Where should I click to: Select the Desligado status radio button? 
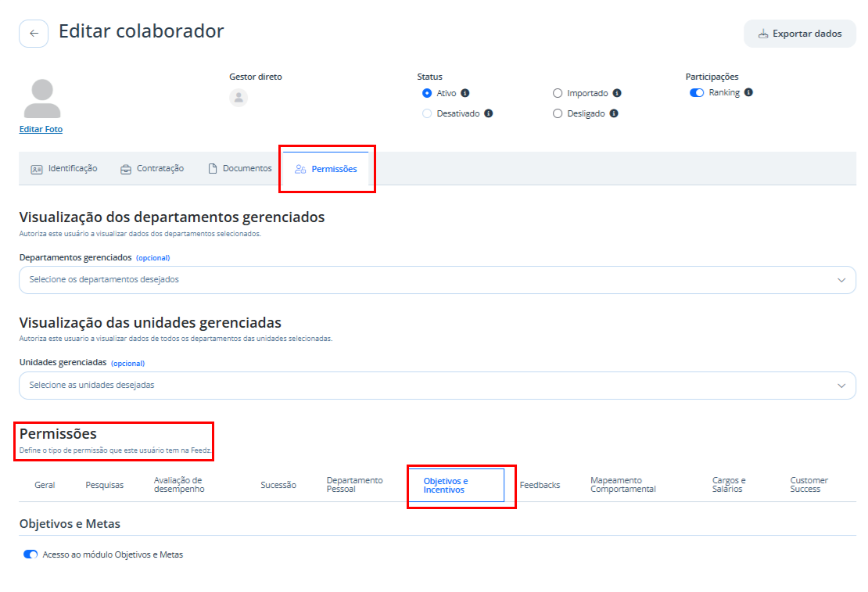558,113
